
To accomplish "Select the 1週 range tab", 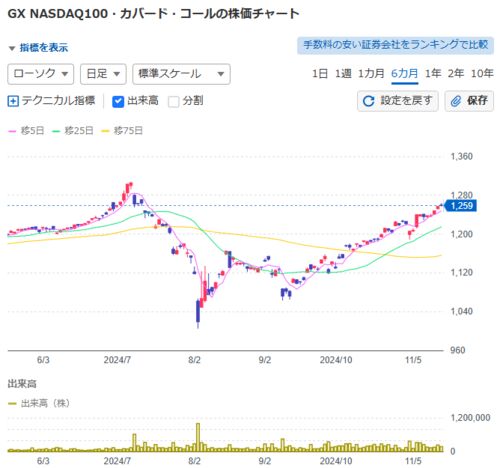I will [x=343, y=73].
